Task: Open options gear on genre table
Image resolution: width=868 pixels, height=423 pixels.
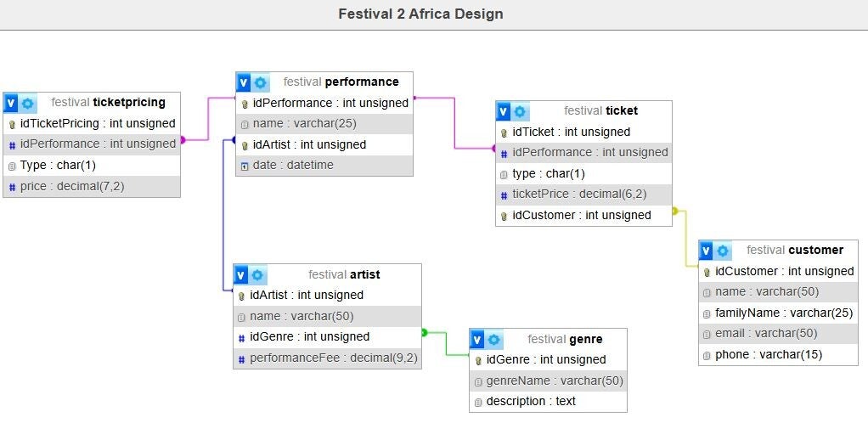Action: (x=493, y=339)
